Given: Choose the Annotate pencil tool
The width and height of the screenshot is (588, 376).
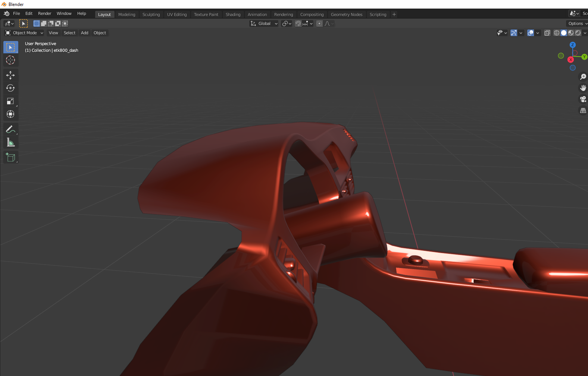Looking at the screenshot, I should tap(11, 129).
